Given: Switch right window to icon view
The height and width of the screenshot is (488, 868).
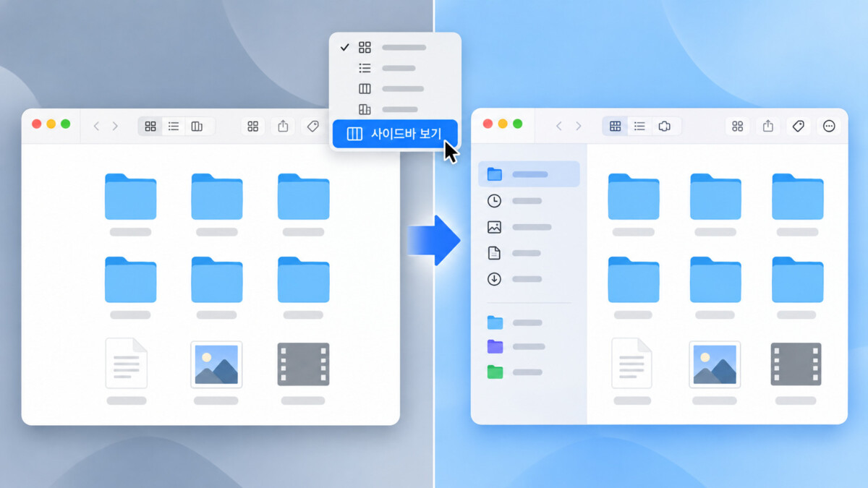Looking at the screenshot, I should pos(616,127).
